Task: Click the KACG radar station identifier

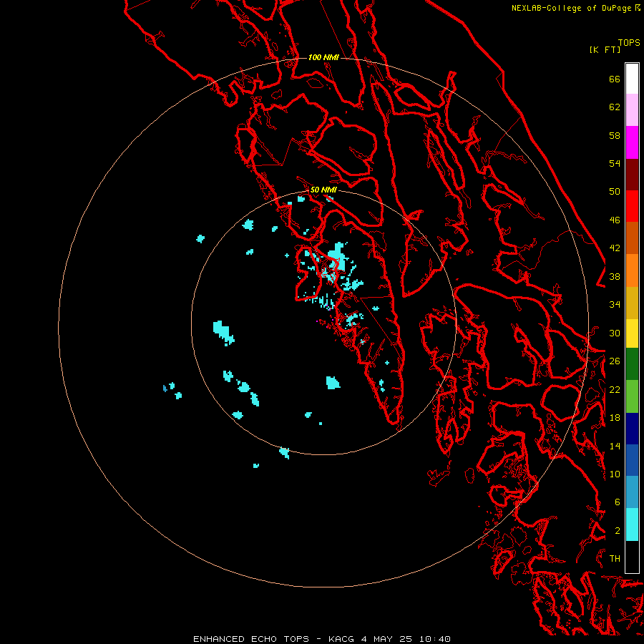Action: [342, 639]
